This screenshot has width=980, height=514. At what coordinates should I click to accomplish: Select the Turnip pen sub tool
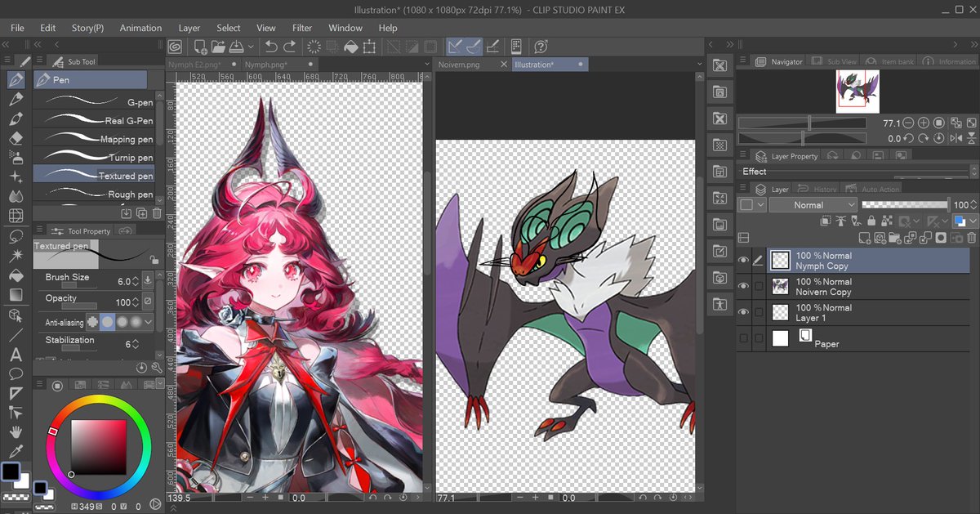pyautogui.click(x=94, y=157)
